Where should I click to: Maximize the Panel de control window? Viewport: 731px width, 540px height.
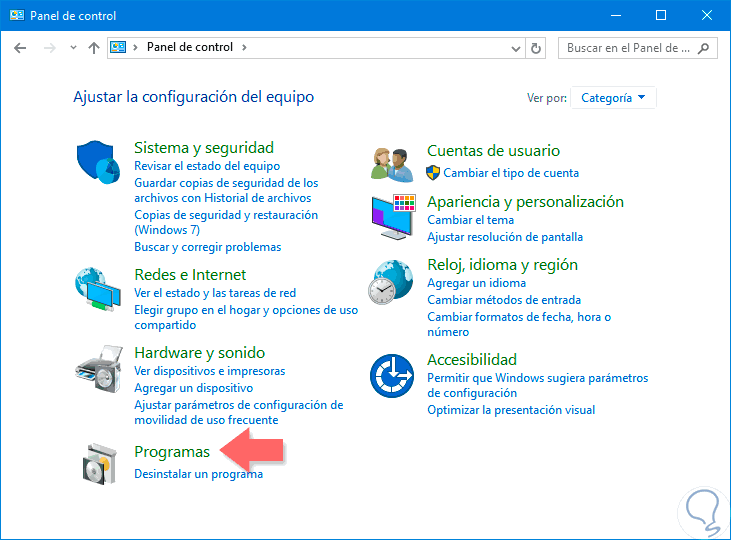661,15
